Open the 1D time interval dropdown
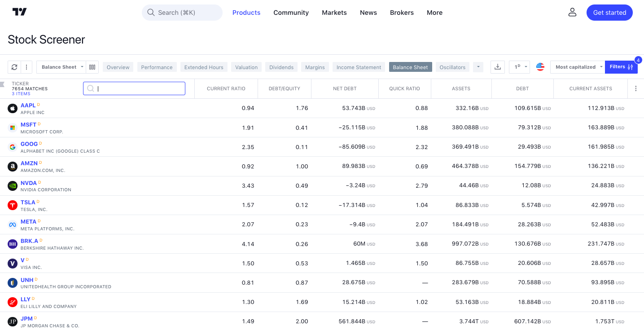Screen dimensions: 644x330 pos(520,67)
